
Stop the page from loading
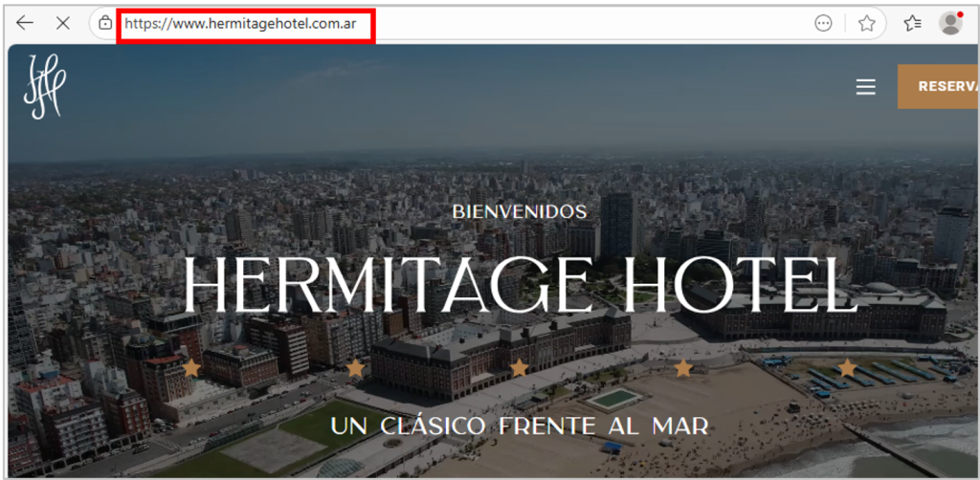click(63, 24)
